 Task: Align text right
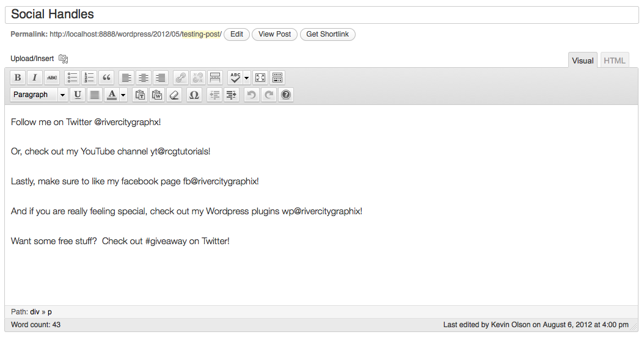click(161, 78)
